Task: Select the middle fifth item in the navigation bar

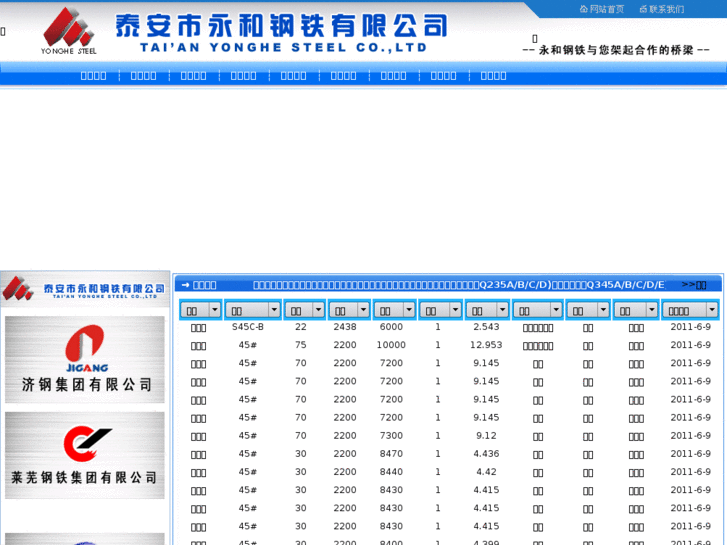Action: click(293, 76)
